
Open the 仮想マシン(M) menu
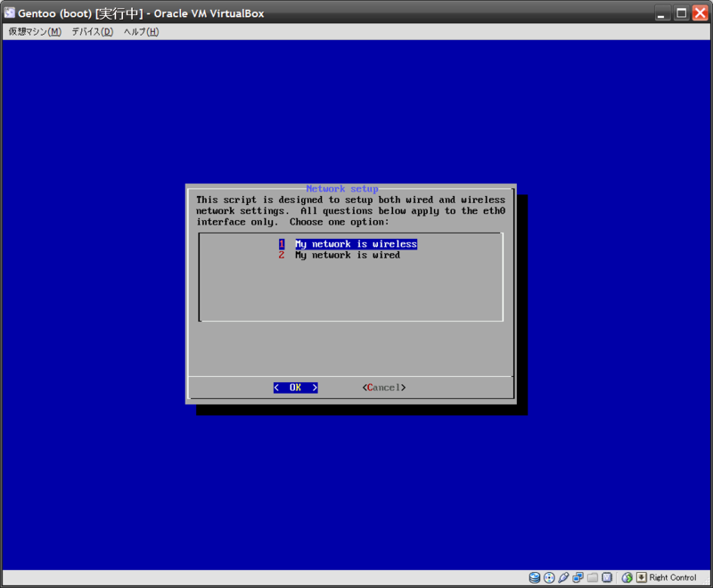[x=35, y=32]
